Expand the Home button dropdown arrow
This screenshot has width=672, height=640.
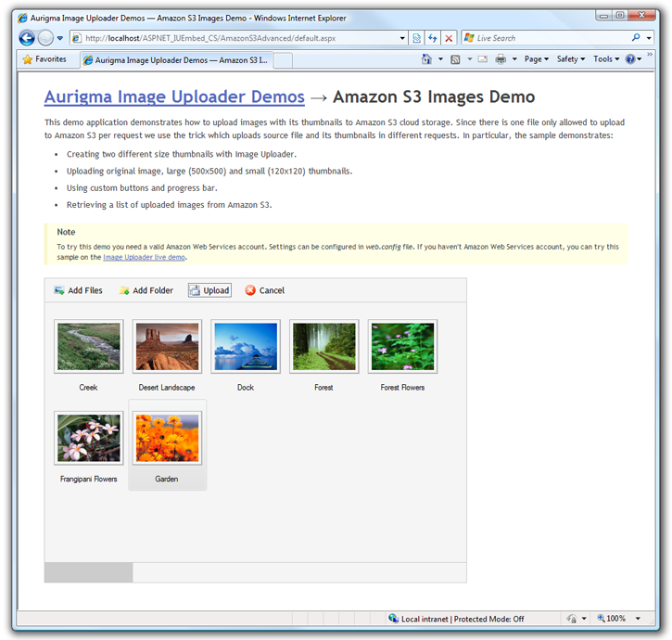(440, 59)
